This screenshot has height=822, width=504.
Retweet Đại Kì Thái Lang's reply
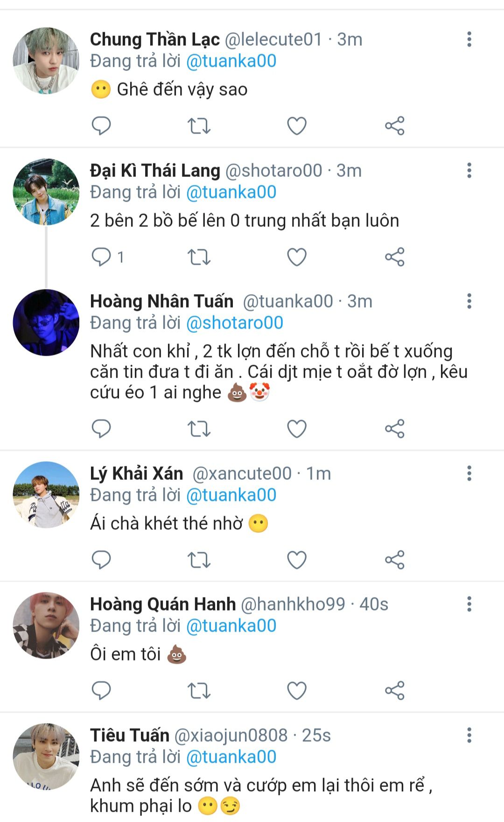pyautogui.click(x=199, y=257)
